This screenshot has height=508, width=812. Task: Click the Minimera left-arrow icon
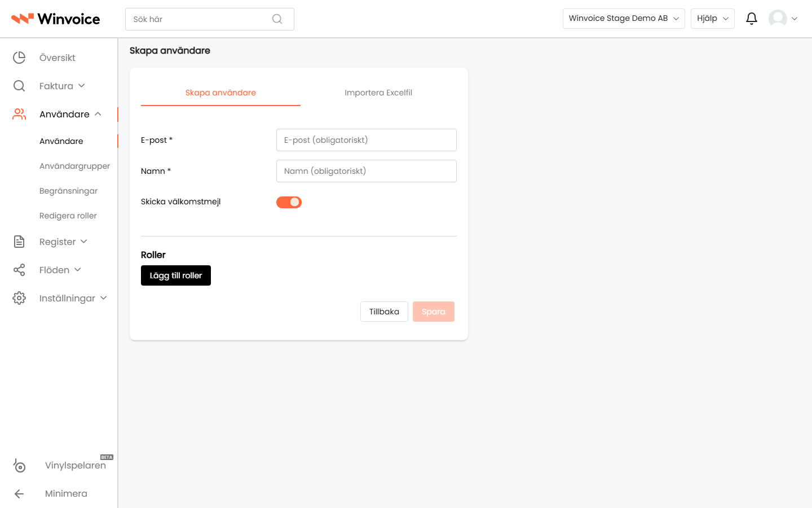(x=19, y=494)
